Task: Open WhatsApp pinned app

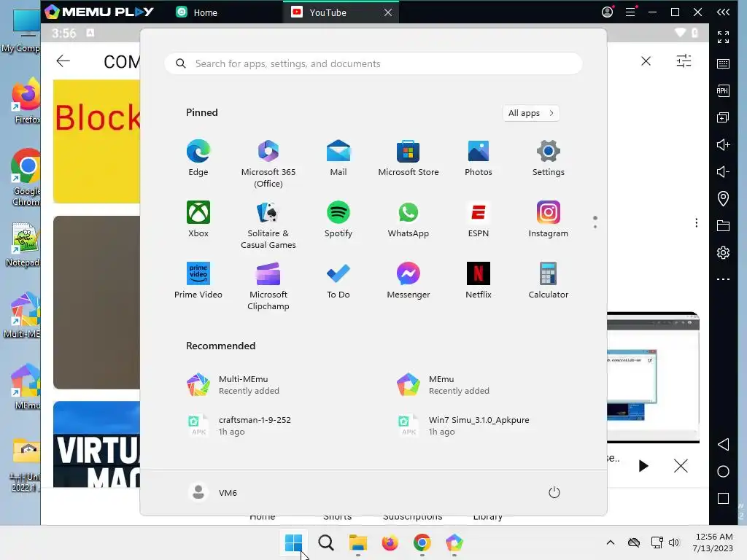Action: pyautogui.click(x=409, y=219)
